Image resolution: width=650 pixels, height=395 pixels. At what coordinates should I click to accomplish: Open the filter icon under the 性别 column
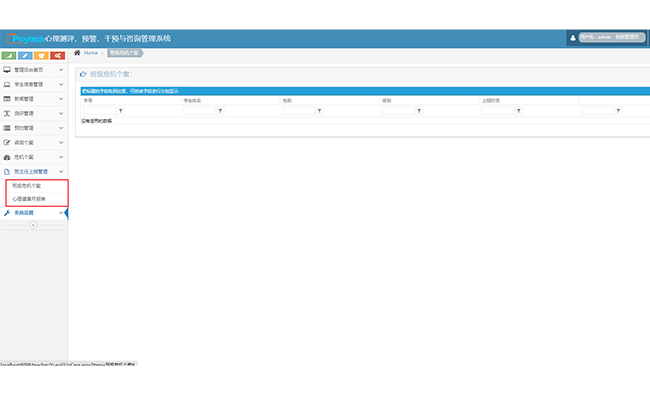(320, 111)
